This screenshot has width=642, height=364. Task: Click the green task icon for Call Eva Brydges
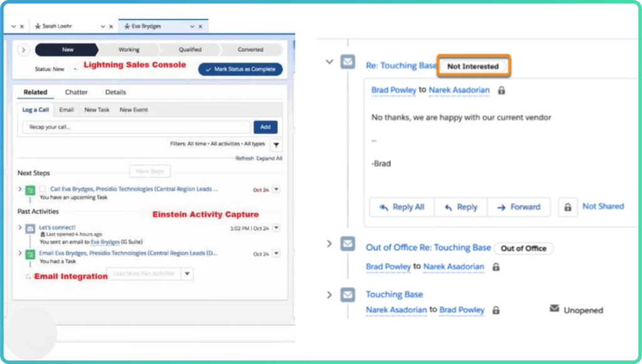tap(30, 190)
